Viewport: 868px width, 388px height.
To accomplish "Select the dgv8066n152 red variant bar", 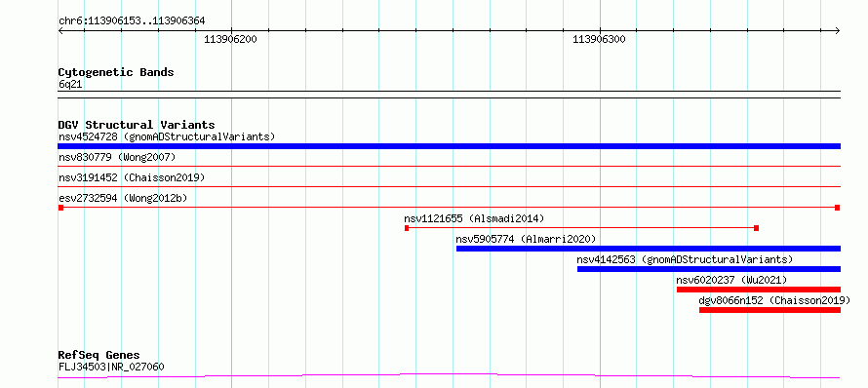I will coord(769,310).
